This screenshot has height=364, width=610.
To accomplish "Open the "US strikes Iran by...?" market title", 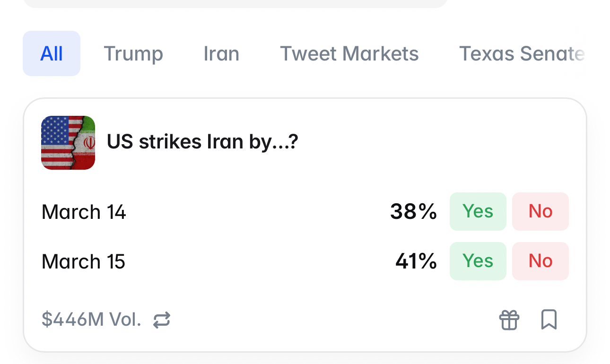I will tap(202, 142).
